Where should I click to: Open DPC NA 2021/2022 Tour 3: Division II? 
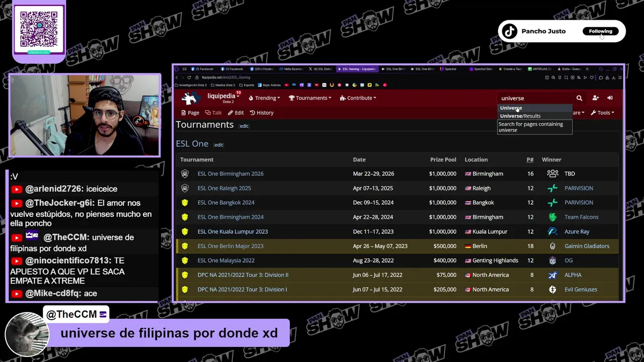pos(243,275)
